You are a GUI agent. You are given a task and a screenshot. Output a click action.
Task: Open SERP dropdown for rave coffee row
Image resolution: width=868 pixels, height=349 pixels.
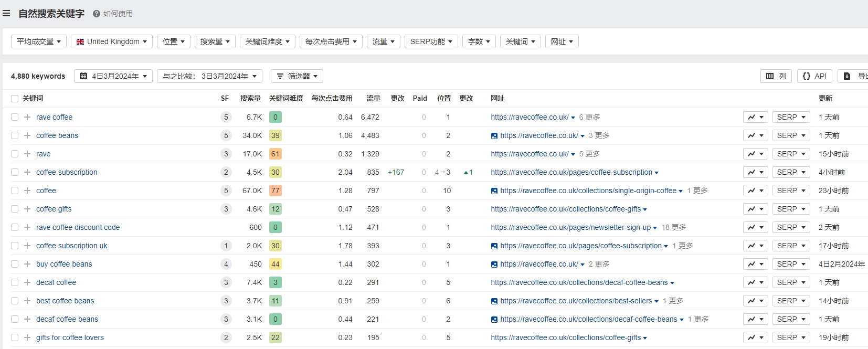coord(791,117)
